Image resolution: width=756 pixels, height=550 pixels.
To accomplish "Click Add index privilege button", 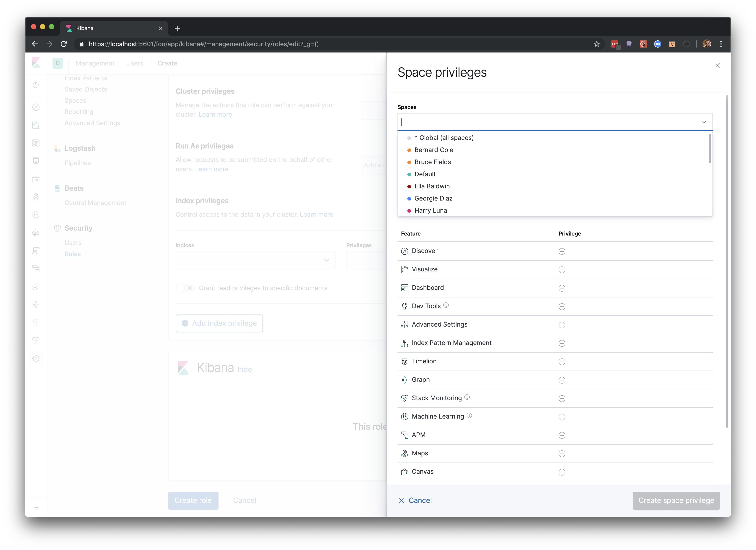I will (x=219, y=323).
